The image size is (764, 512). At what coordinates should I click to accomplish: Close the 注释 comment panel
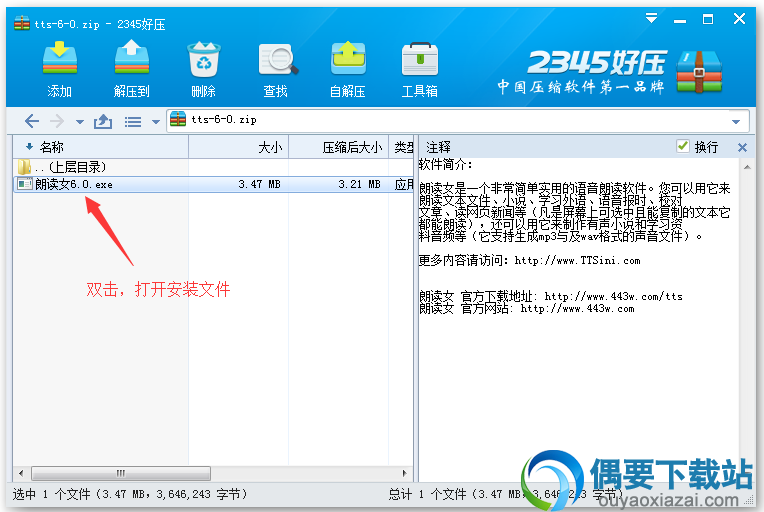[x=742, y=147]
